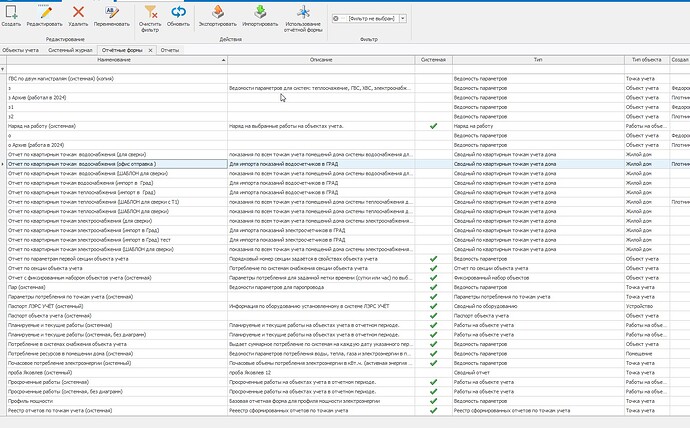Click the auto-filter row funnel icon
The image size is (690, 428).
click(x=3, y=69)
